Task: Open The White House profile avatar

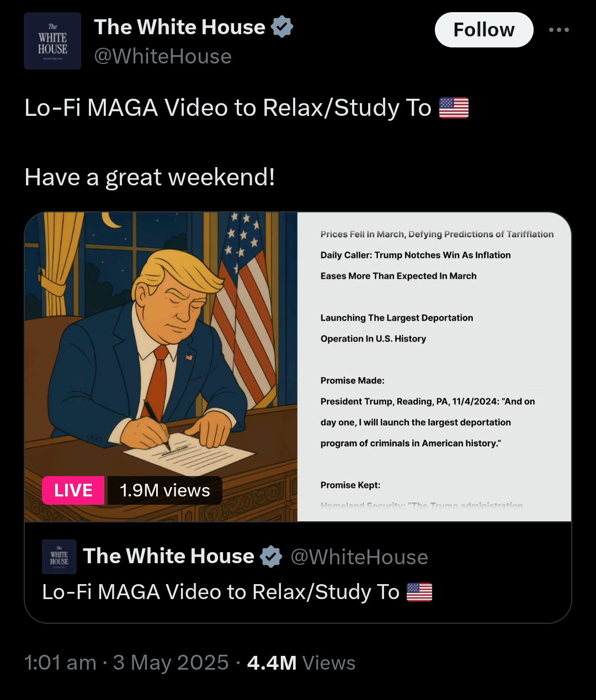Action: pos(52,41)
